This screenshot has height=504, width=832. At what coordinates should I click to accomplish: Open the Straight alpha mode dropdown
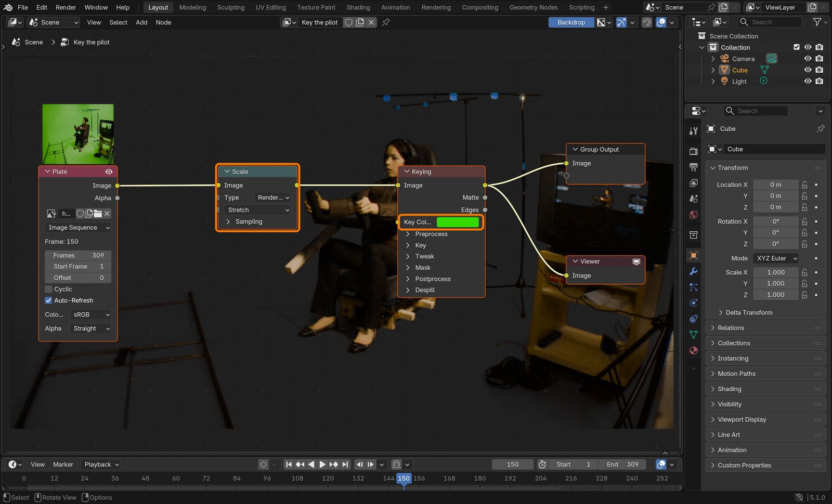coord(90,328)
